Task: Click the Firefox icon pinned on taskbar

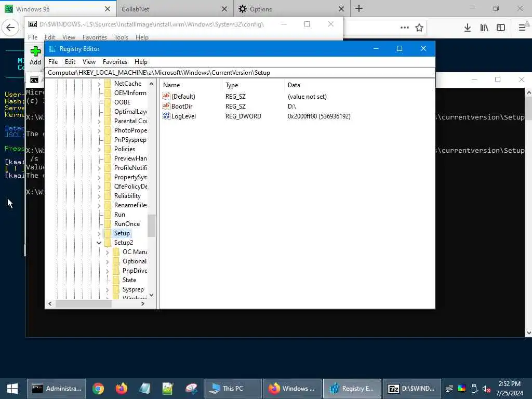Action: click(x=122, y=389)
